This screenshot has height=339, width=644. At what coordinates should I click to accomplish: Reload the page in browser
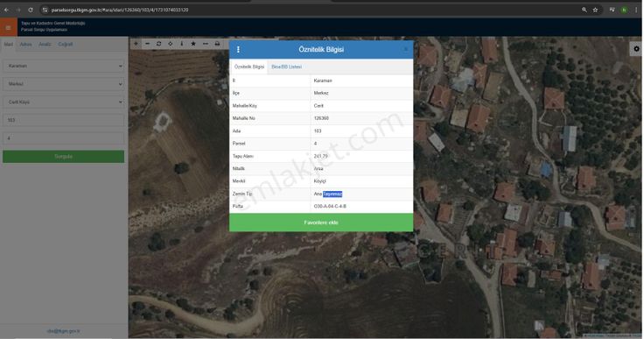click(x=31, y=10)
